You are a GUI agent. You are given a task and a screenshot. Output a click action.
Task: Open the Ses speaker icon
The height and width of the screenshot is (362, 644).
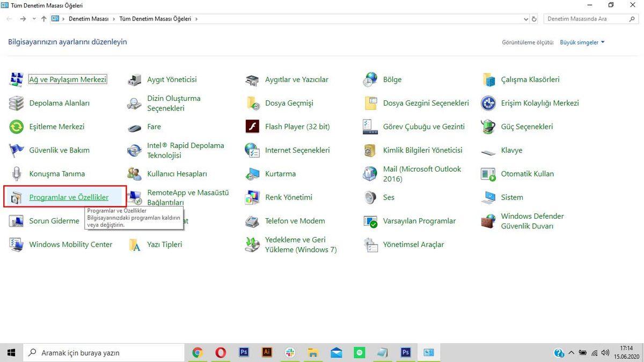pos(370,197)
